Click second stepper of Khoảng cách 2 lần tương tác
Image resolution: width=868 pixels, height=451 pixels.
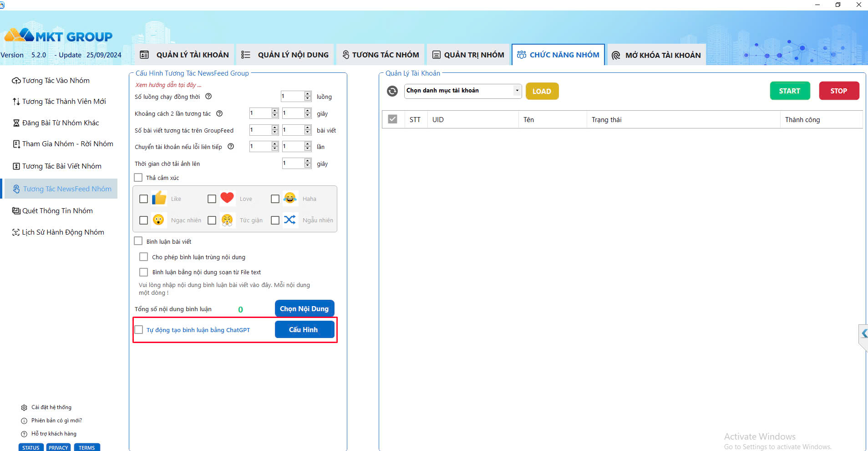tap(308, 113)
